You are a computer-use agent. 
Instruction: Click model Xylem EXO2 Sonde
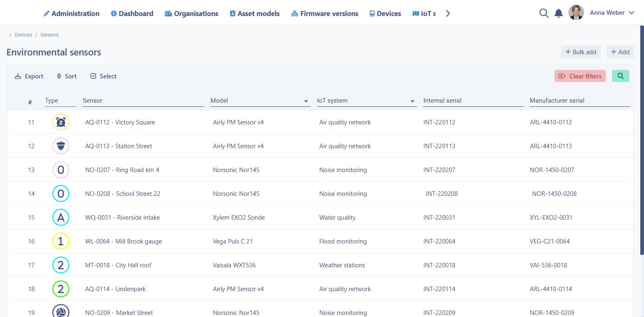point(239,218)
